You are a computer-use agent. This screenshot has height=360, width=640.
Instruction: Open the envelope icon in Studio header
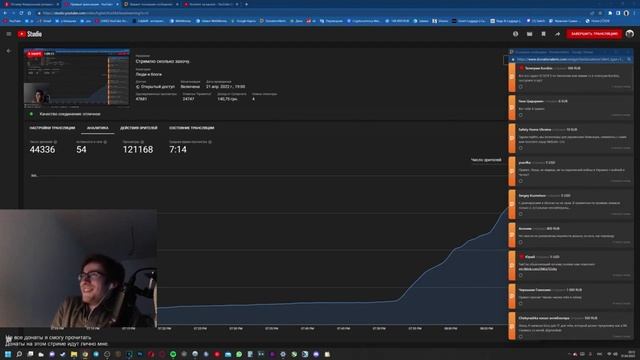[529, 34]
